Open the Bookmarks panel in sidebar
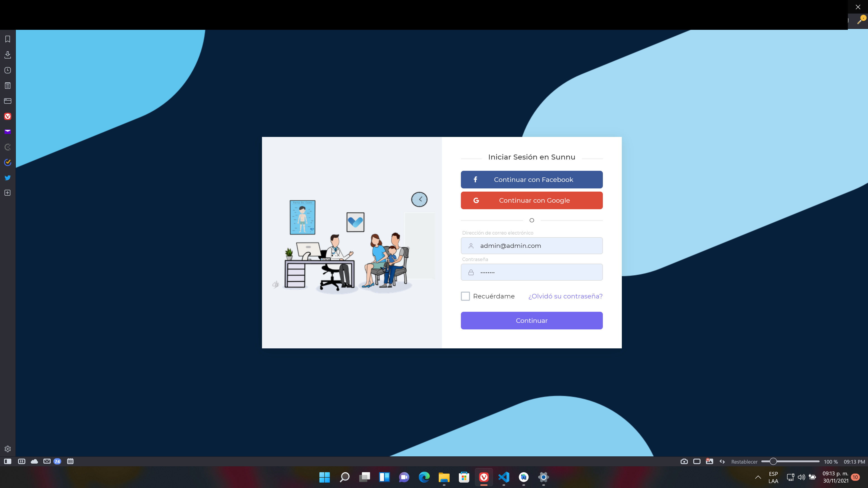Image resolution: width=868 pixels, height=488 pixels. (x=7, y=39)
